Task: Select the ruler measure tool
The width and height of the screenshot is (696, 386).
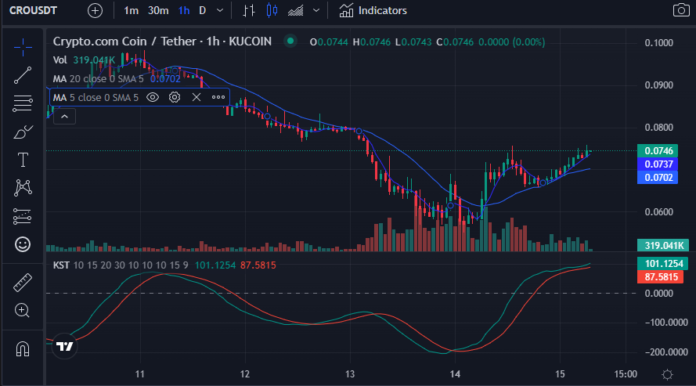Action: pyautogui.click(x=23, y=282)
